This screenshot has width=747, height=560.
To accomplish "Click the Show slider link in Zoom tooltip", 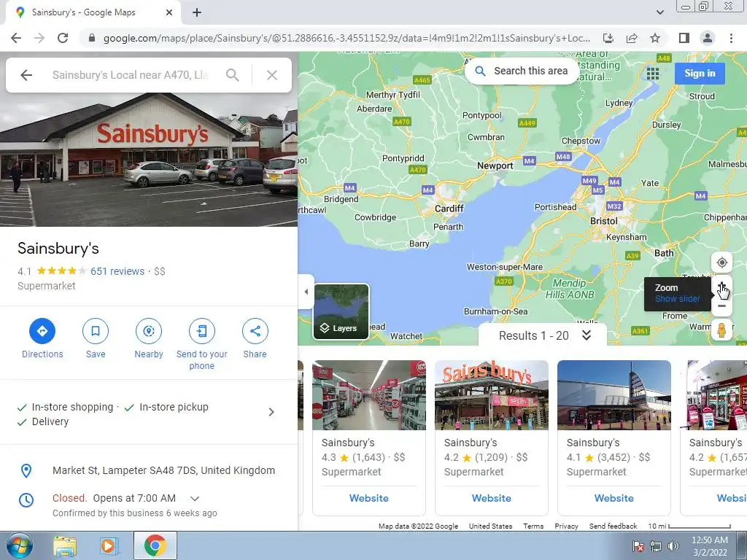I will 677,299.
